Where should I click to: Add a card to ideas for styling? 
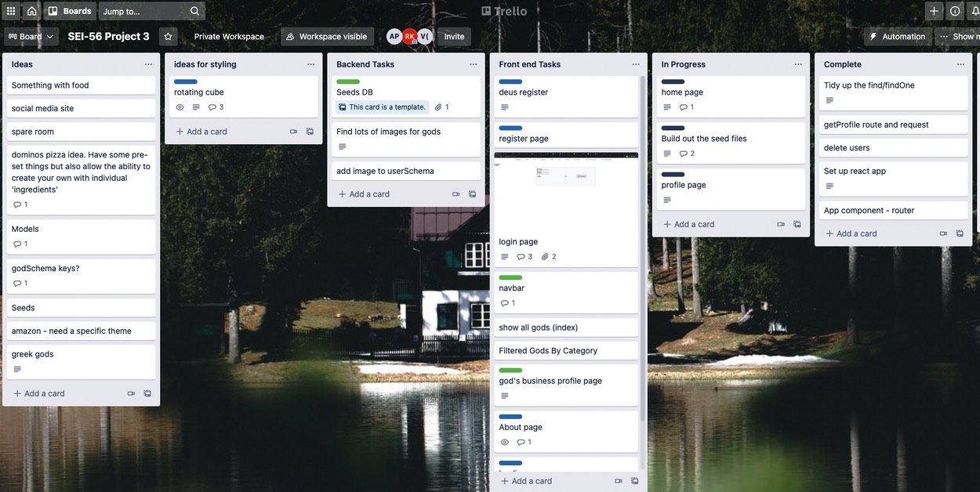[x=201, y=132]
